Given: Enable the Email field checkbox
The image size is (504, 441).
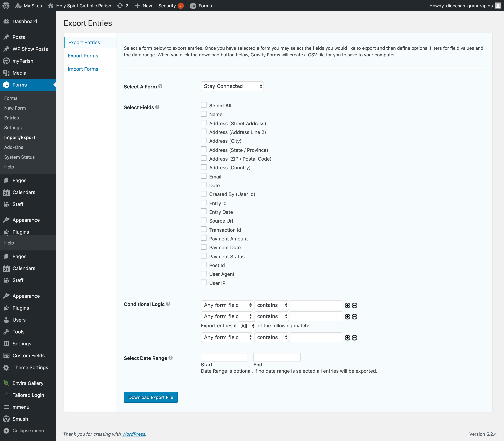Looking at the screenshot, I should coord(204,176).
